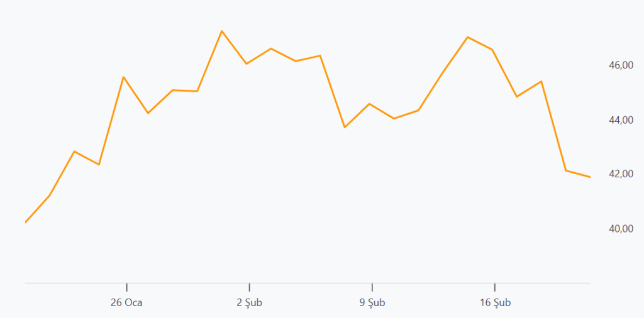Click the tick mark above "26 Oca"
Screen dimensions: 644x318
tap(127, 287)
